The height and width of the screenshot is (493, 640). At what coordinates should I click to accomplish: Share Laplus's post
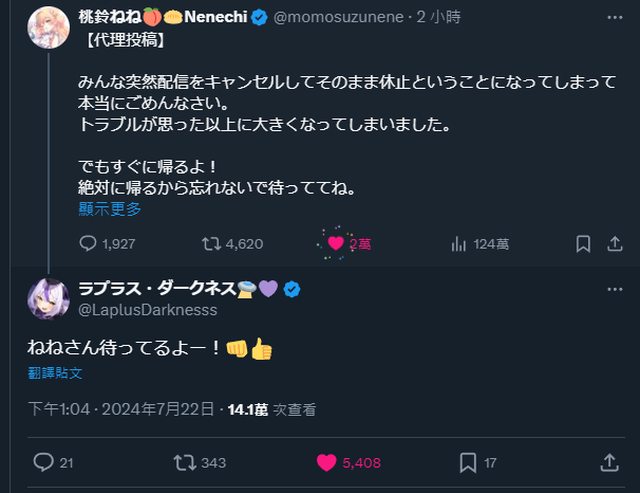[x=609, y=462]
